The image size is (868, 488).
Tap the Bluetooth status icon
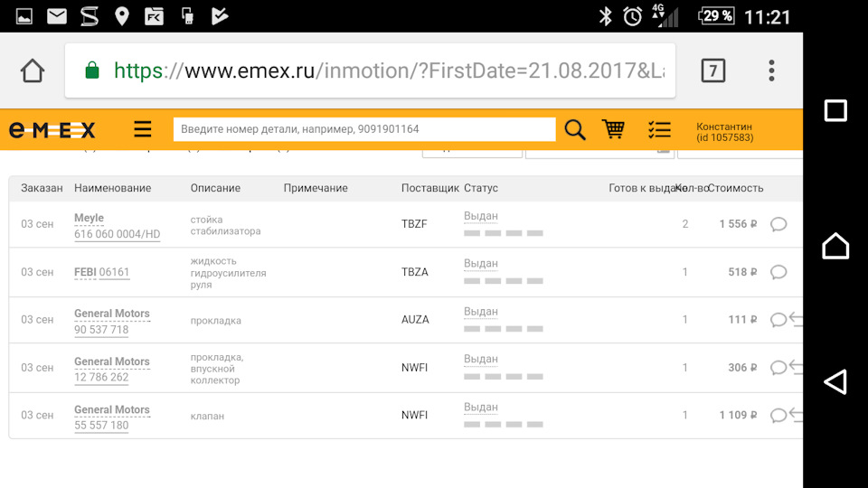(x=606, y=16)
